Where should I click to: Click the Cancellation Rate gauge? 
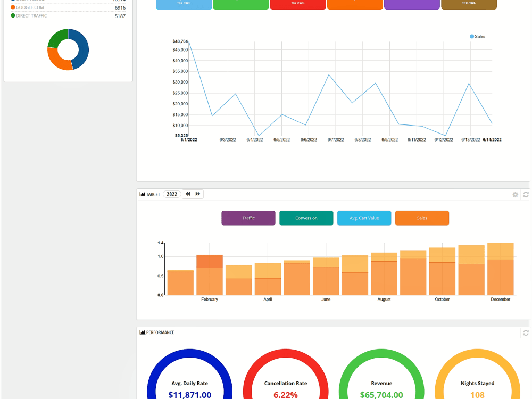pos(286,374)
